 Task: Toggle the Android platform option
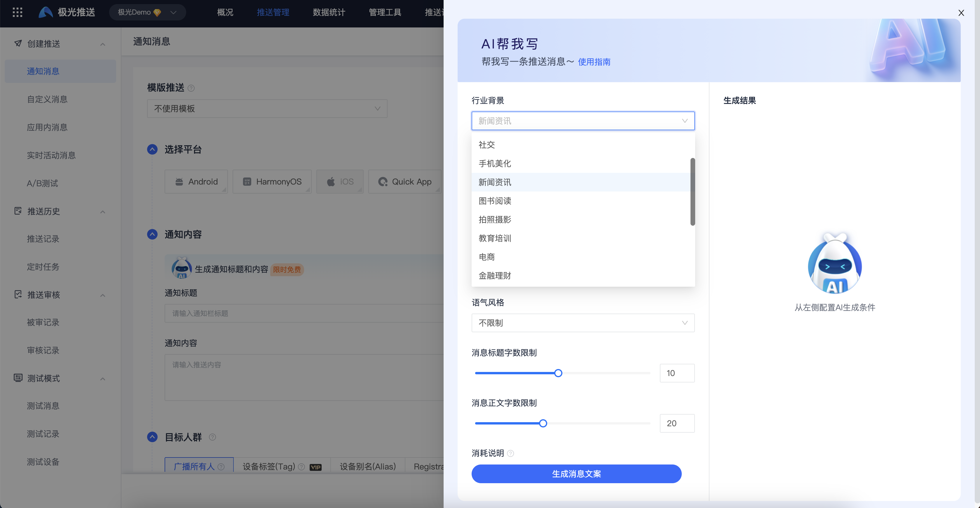(196, 182)
